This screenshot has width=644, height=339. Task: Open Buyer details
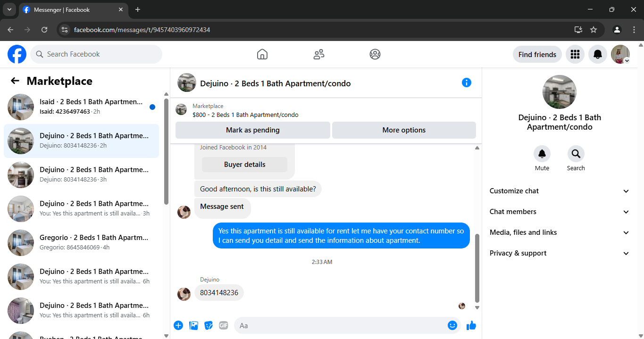[244, 165]
